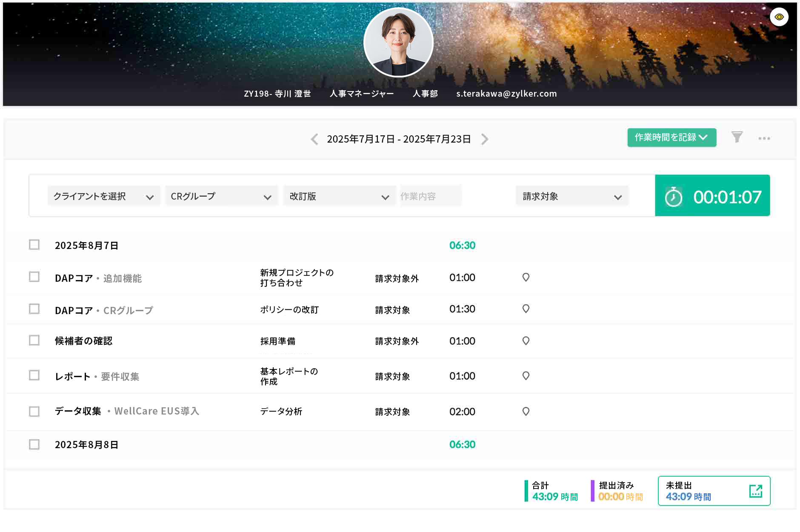Screen dimensions: 800x532
Task: Click location pin for データ分析 entry
Action: click(x=526, y=412)
